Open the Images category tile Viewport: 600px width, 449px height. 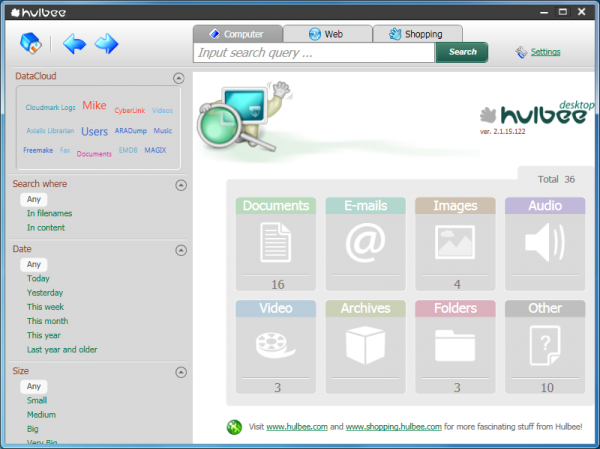coord(455,244)
